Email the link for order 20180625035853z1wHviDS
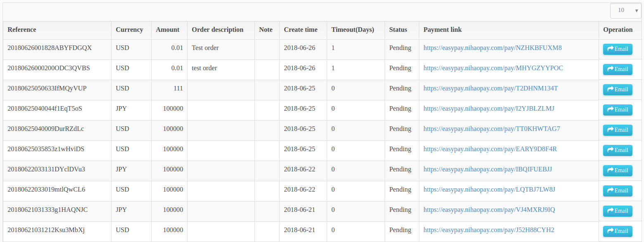644x242 pixels. [618, 150]
